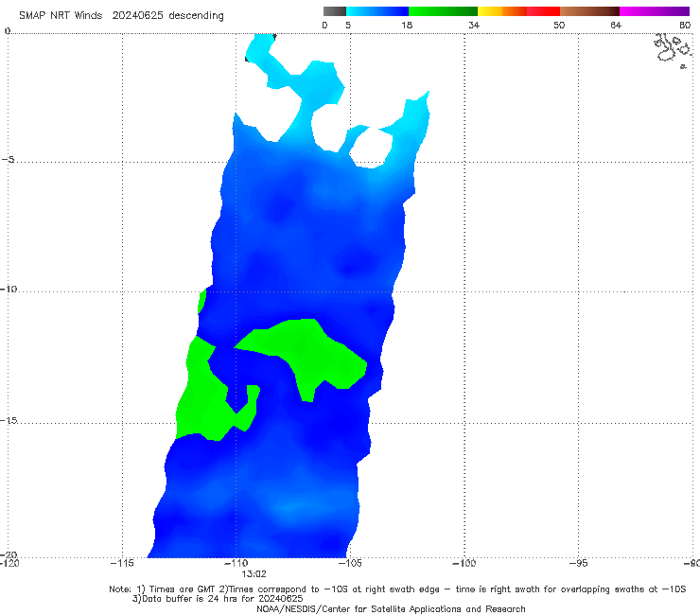Screen dimensions: 700x615
Task: Click the magenta-purple segment of the color bar
Action: (x=655, y=11)
